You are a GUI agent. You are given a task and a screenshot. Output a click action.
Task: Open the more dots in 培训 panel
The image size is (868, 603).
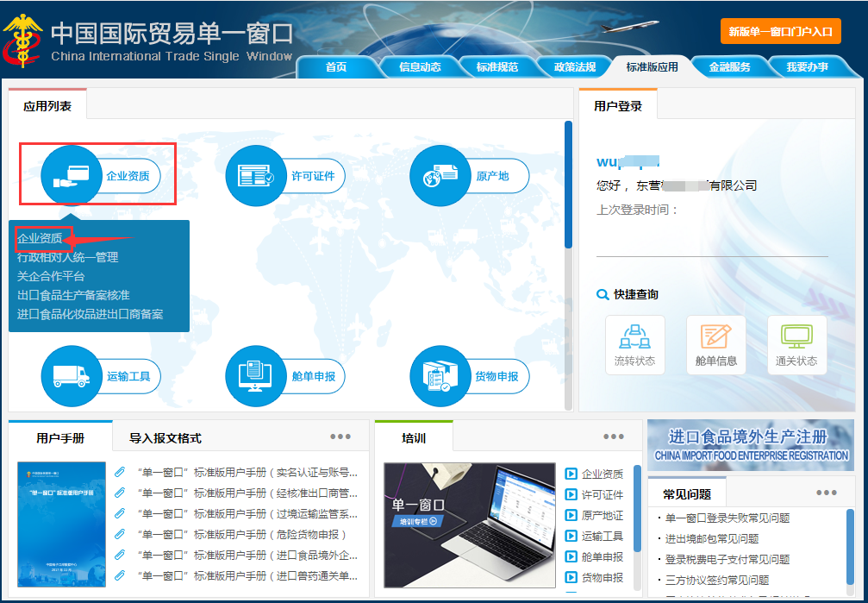tap(614, 437)
